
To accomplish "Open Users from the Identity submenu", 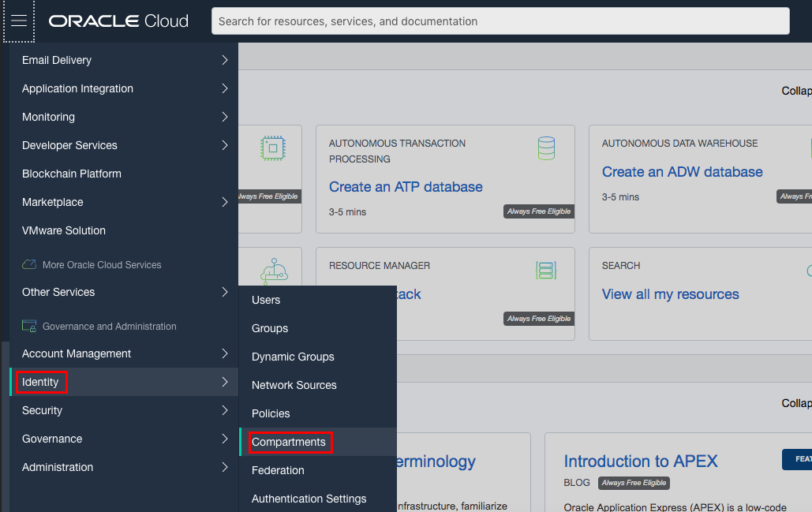I will coord(317,301).
